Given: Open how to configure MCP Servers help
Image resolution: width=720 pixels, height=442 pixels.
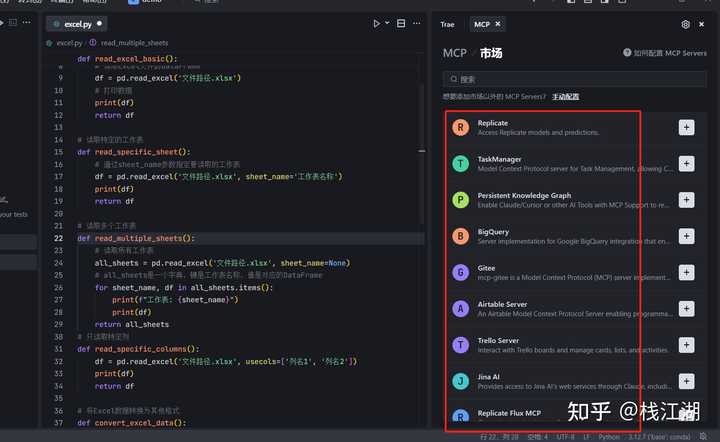Looking at the screenshot, I should 665,53.
